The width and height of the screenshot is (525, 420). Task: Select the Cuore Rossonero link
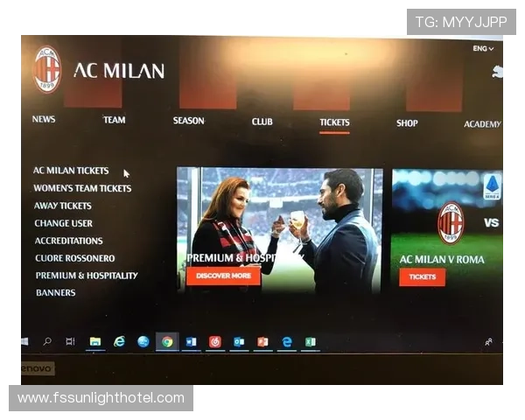tap(74, 258)
